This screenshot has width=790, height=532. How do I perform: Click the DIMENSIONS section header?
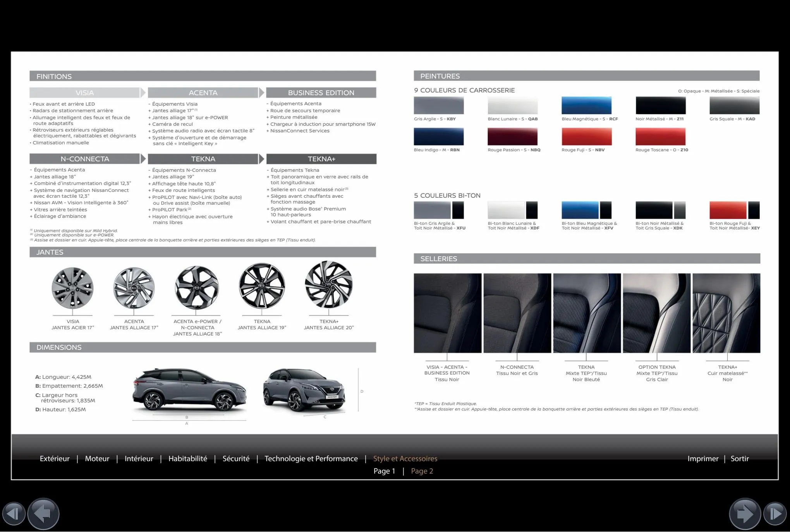coord(203,347)
